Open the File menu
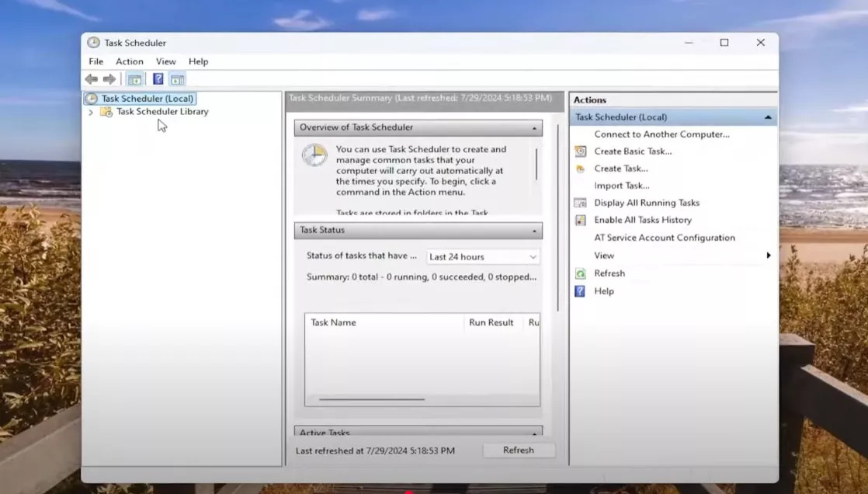 pyautogui.click(x=95, y=61)
